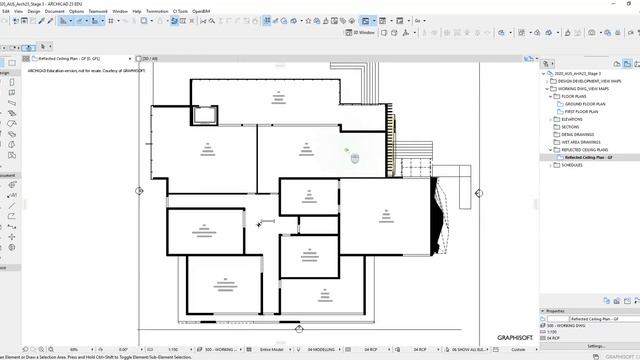Viewport: 640px width, 360px height.
Task: Select the Beam tool in toolbox
Action: point(12,103)
